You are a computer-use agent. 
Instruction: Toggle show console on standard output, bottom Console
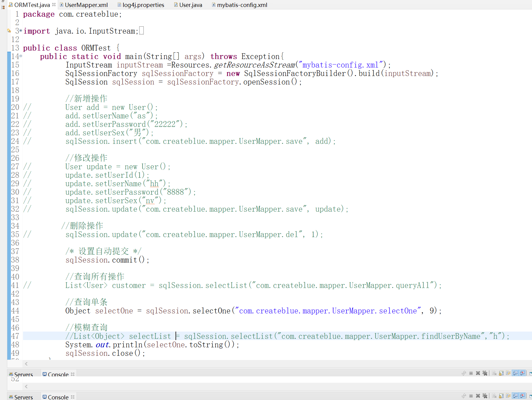coord(516,396)
